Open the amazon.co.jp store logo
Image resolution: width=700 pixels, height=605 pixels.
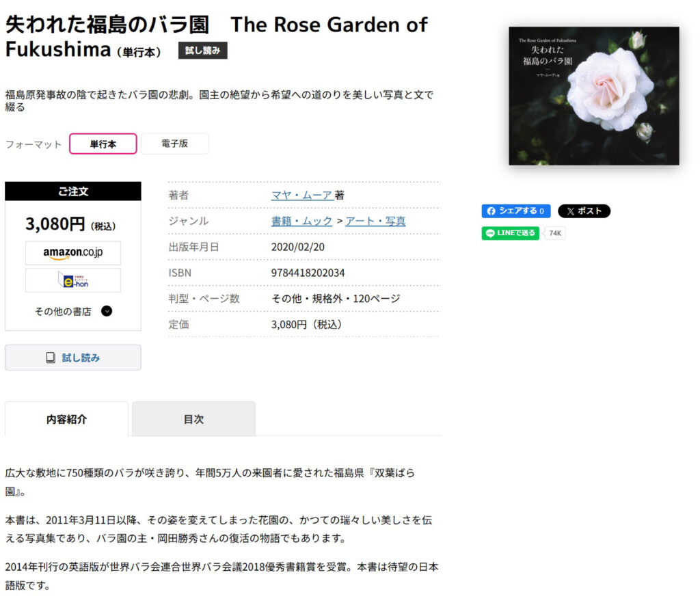coord(73,253)
